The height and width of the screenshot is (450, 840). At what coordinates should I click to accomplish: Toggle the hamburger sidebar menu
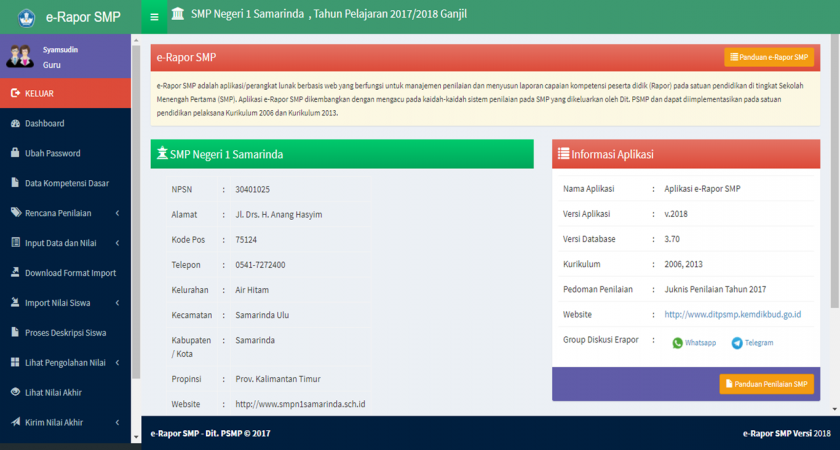click(x=154, y=17)
